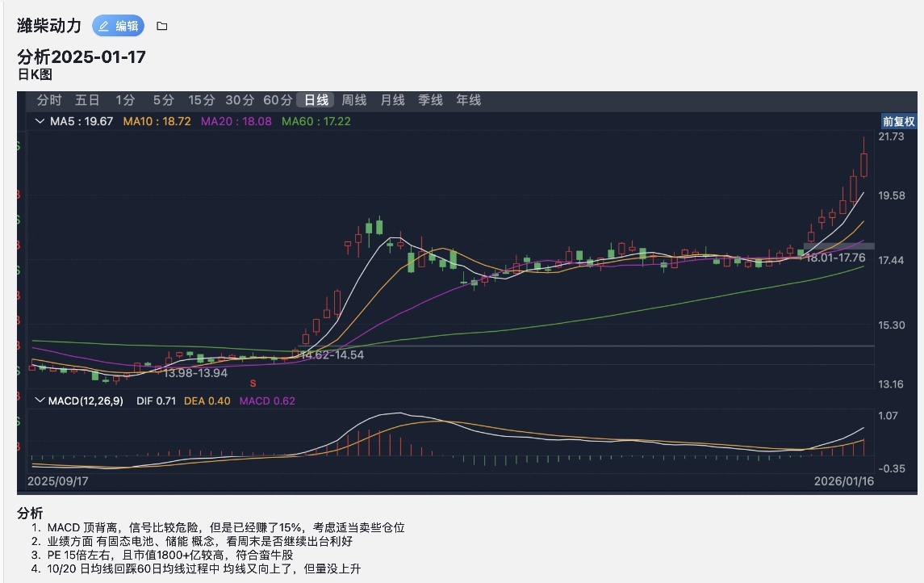Click the 15.30 price axis label
The height and width of the screenshot is (583, 924).
[x=891, y=325]
